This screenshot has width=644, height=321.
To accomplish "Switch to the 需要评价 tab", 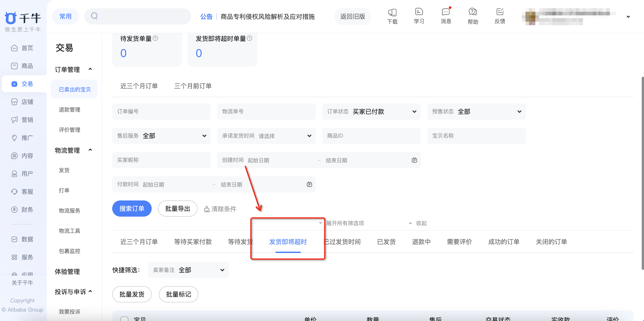I will click(x=460, y=242).
